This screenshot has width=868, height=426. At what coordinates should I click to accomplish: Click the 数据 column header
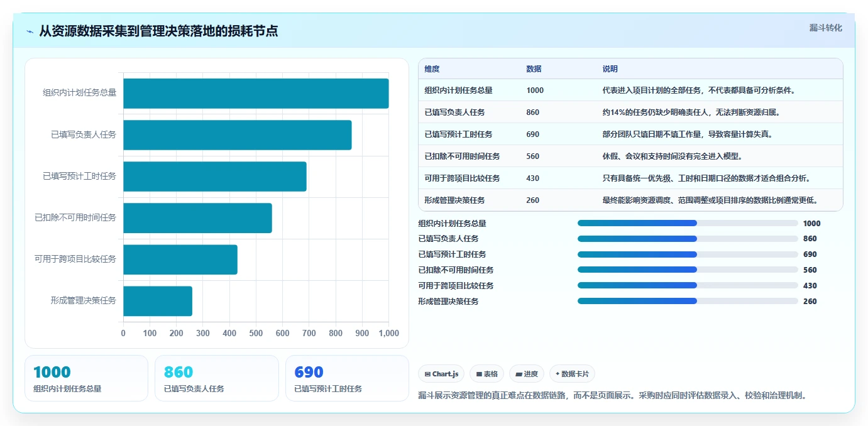(534, 69)
